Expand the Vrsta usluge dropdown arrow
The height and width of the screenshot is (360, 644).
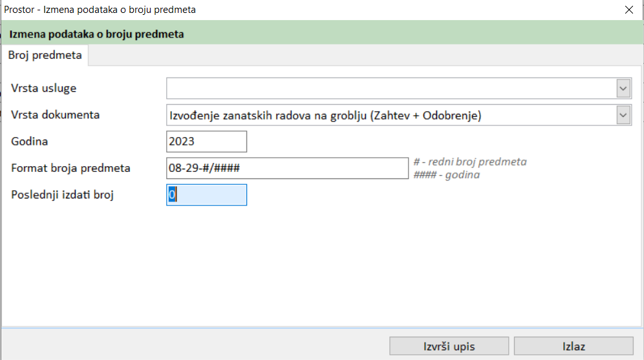[623, 89]
